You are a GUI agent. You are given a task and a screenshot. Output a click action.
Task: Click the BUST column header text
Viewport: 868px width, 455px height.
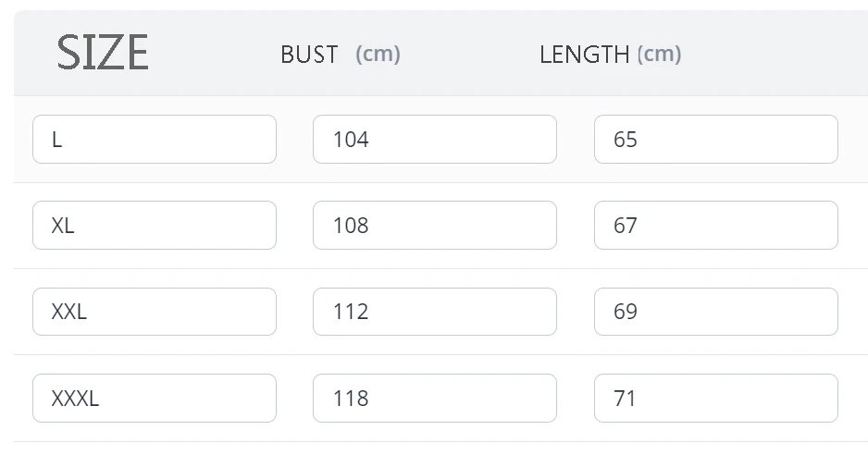[x=309, y=55]
